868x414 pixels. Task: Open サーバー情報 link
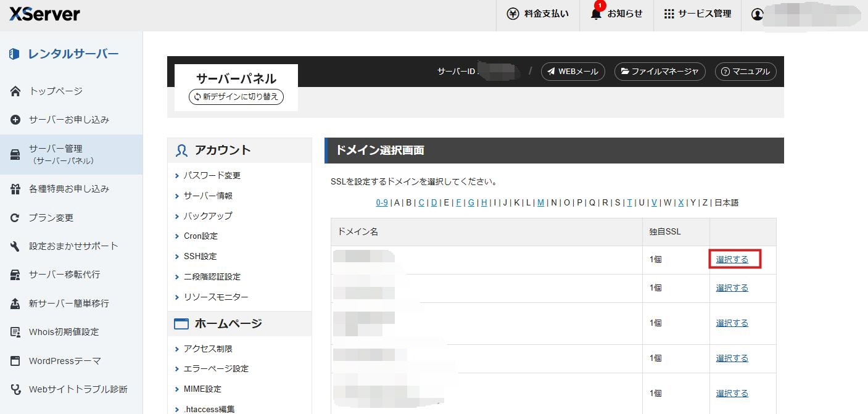[x=208, y=196]
